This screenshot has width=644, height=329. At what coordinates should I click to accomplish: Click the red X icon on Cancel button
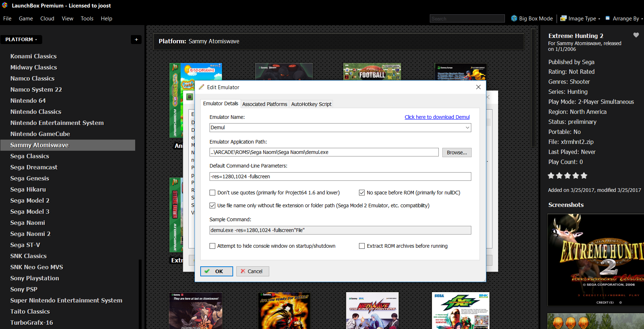tap(243, 271)
